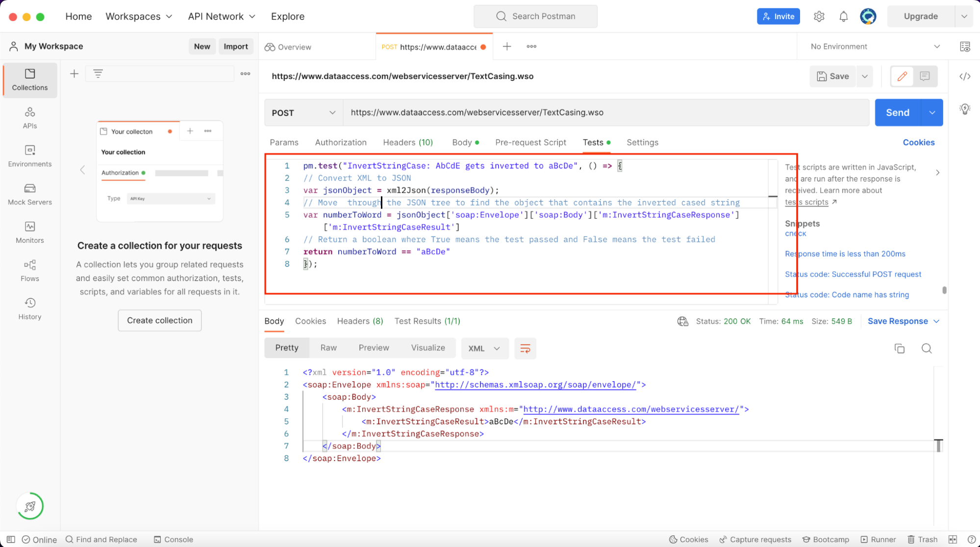Search the response body with magnifier icon

926,348
